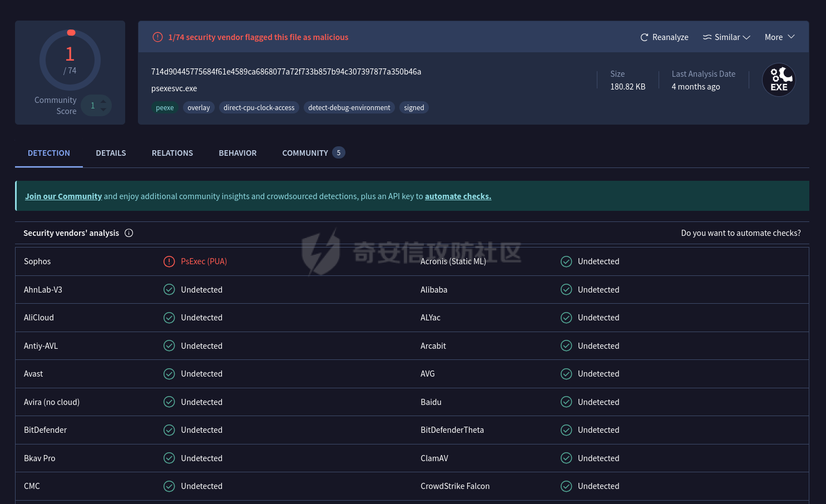Click the red warning icon in the Sophos row

click(169, 261)
